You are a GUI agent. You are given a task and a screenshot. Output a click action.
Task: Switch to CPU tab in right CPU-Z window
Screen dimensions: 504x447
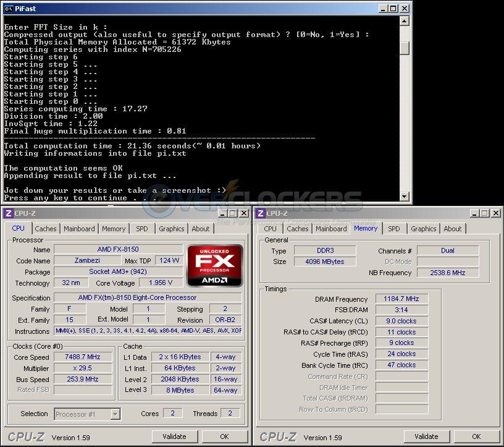point(270,229)
